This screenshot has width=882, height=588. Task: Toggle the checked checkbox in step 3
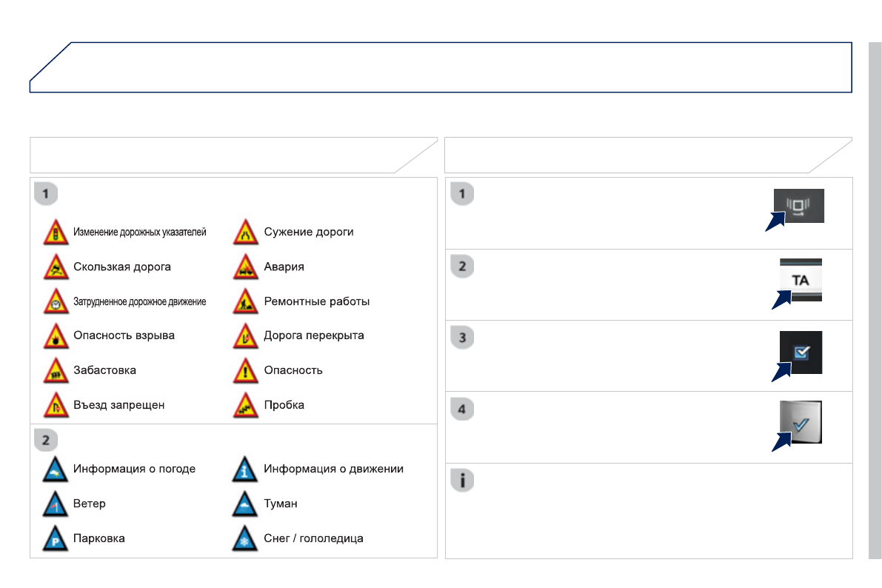801,353
